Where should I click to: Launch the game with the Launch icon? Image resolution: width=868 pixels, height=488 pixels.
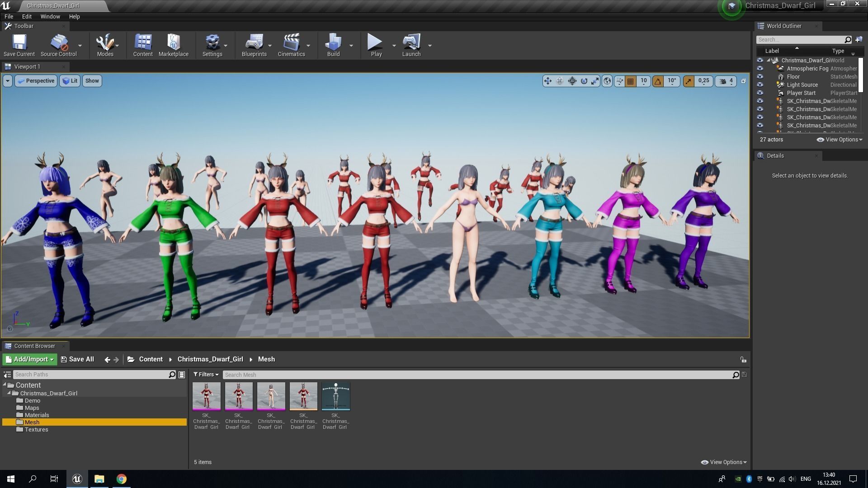point(410,43)
